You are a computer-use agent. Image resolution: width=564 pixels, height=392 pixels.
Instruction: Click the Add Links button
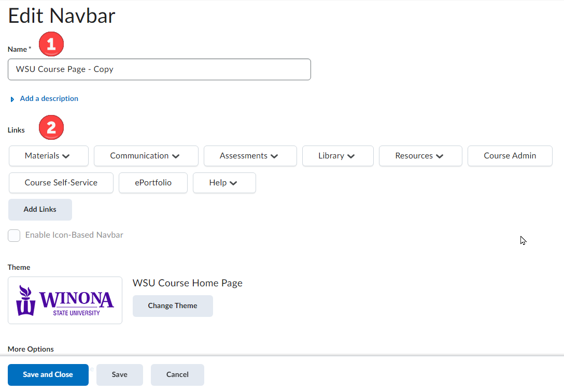click(40, 210)
